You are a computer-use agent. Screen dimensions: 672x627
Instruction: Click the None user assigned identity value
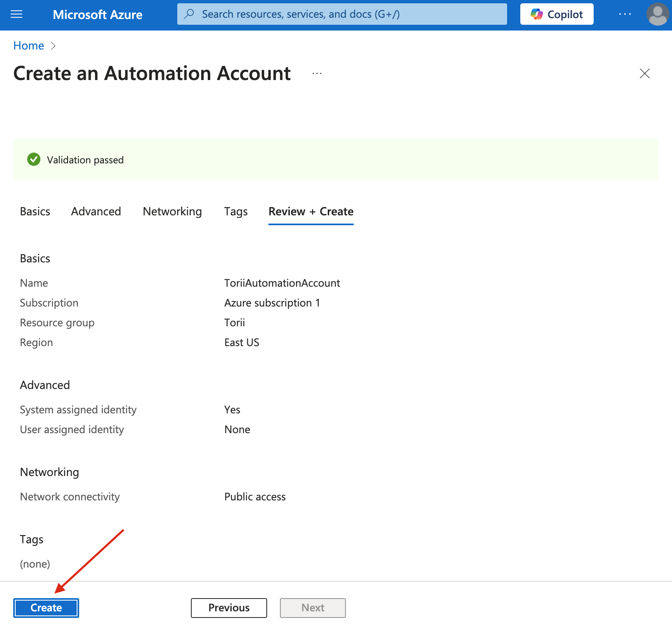pyautogui.click(x=237, y=429)
